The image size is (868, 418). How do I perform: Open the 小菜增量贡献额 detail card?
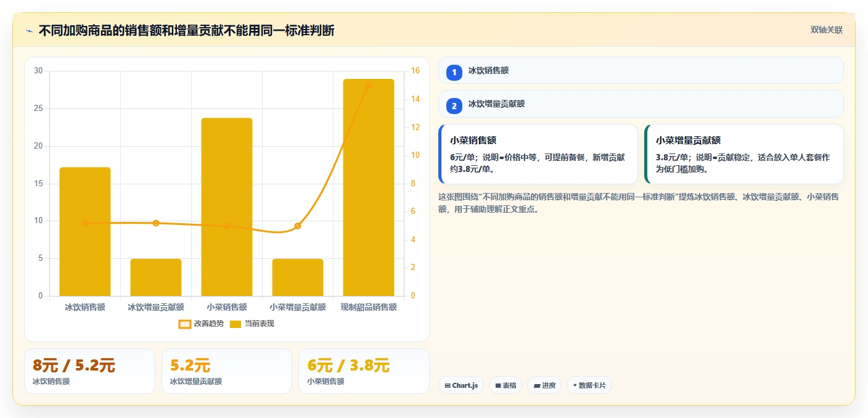tap(743, 154)
